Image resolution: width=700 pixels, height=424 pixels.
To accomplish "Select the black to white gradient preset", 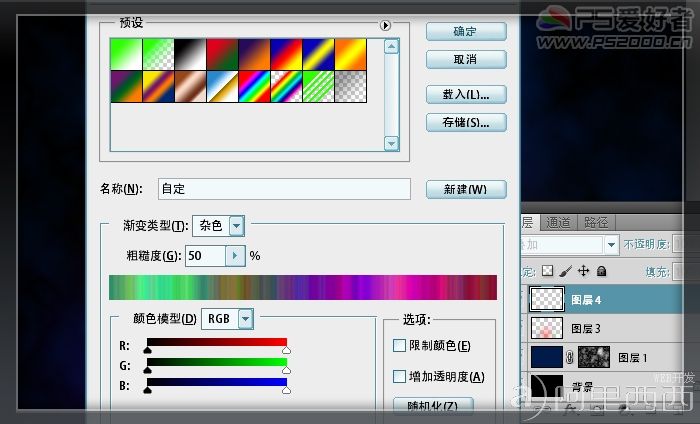I will (x=190, y=54).
